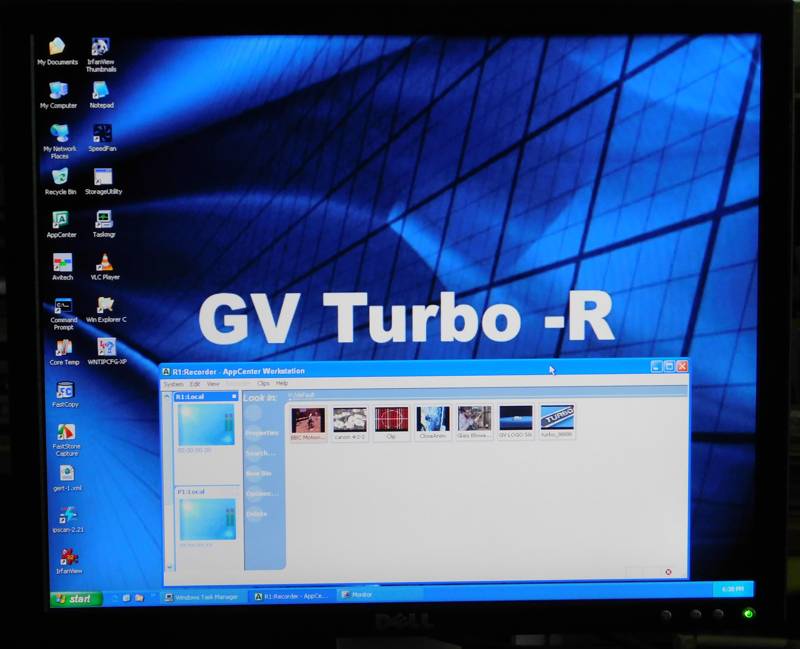Open the IrfanView desktop shortcut
The height and width of the screenshot is (649, 800).
[x=69, y=561]
